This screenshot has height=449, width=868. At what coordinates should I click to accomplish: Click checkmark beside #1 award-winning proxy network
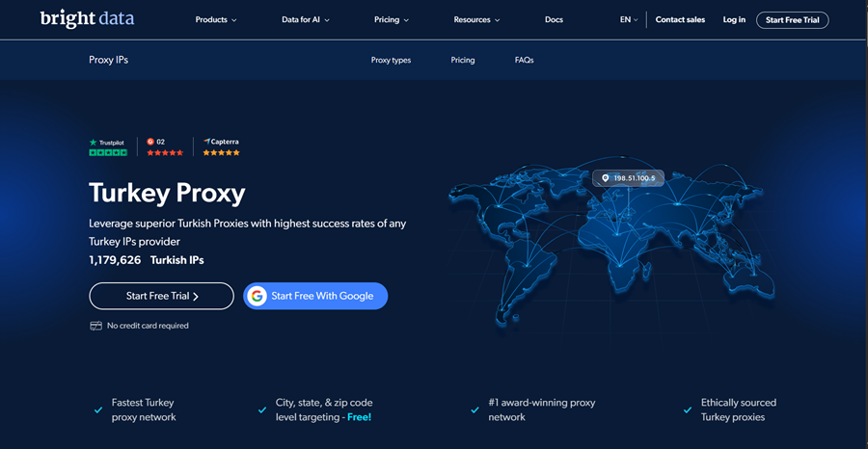pos(475,410)
